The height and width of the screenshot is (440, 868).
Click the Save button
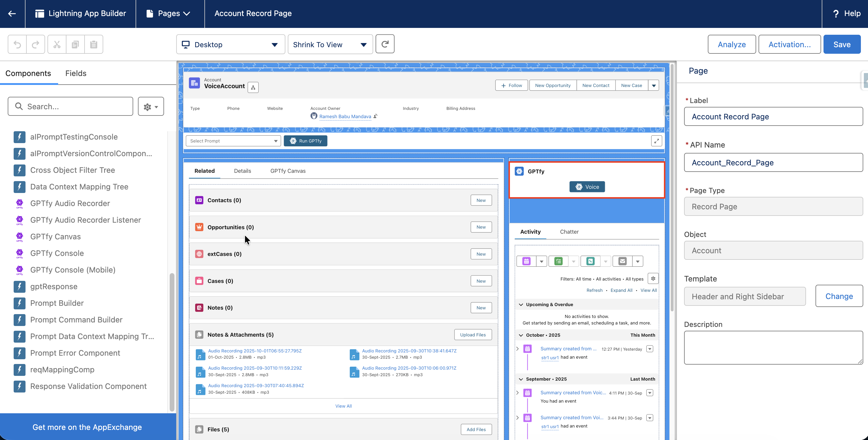(842, 45)
